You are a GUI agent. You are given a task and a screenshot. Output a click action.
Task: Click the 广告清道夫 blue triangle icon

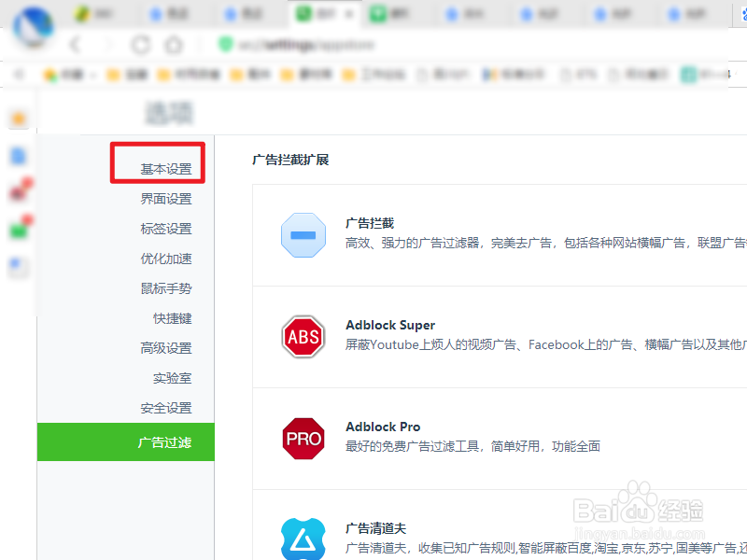[303, 539]
